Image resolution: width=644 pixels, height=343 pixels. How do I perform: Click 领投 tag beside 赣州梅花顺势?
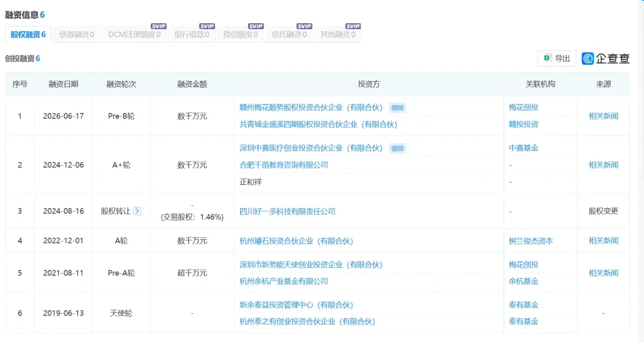coord(398,108)
